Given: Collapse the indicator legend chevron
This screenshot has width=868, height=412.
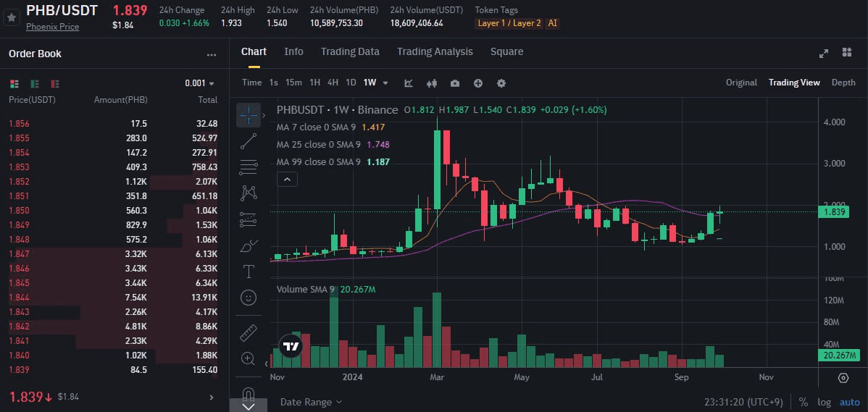Looking at the screenshot, I should click(288, 179).
